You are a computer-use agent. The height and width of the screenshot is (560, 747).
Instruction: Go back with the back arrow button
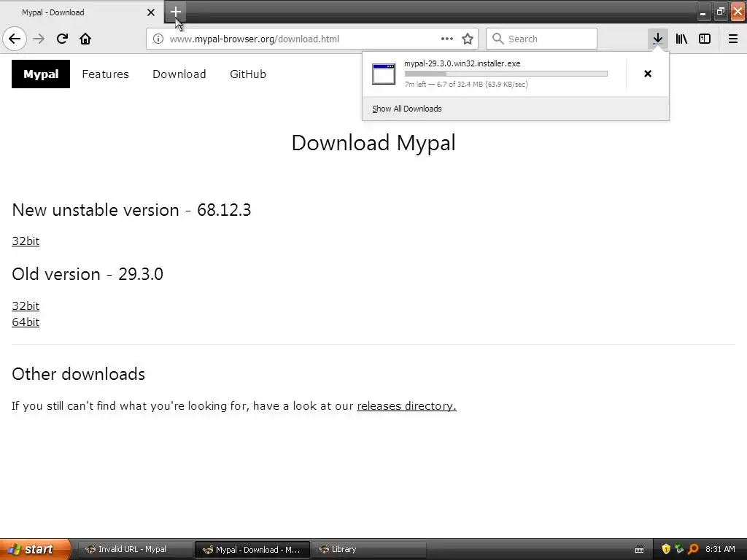coord(15,39)
